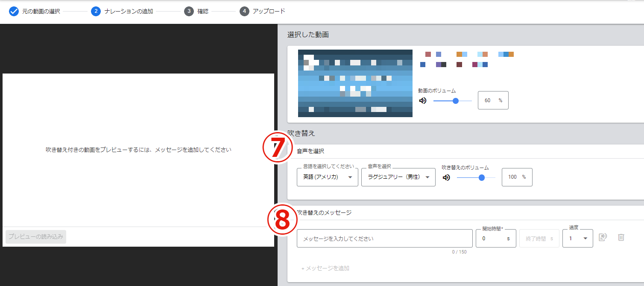Click the プレビューの読み込み button
The height and width of the screenshot is (286, 644).
pos(36,237)
